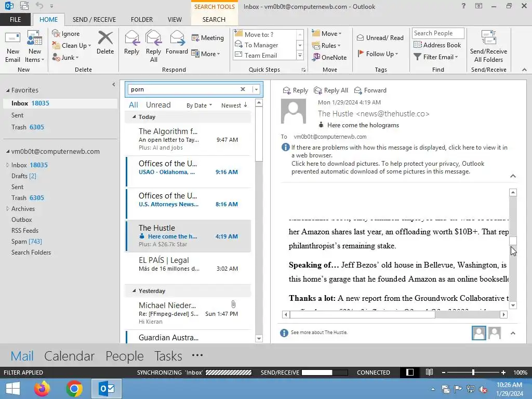This screenshot has width=532, height=399.
Task: Click Reply All in the reading pane
Action: (331, 90)
